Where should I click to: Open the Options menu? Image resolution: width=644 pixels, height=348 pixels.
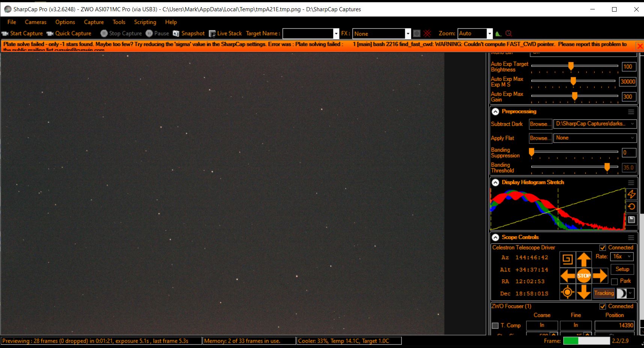[65, 22]
